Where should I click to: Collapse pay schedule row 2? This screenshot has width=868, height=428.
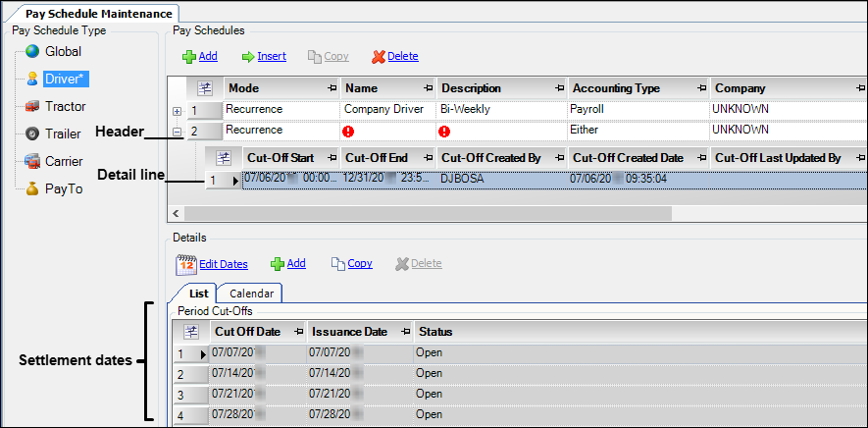coord(178,132)
